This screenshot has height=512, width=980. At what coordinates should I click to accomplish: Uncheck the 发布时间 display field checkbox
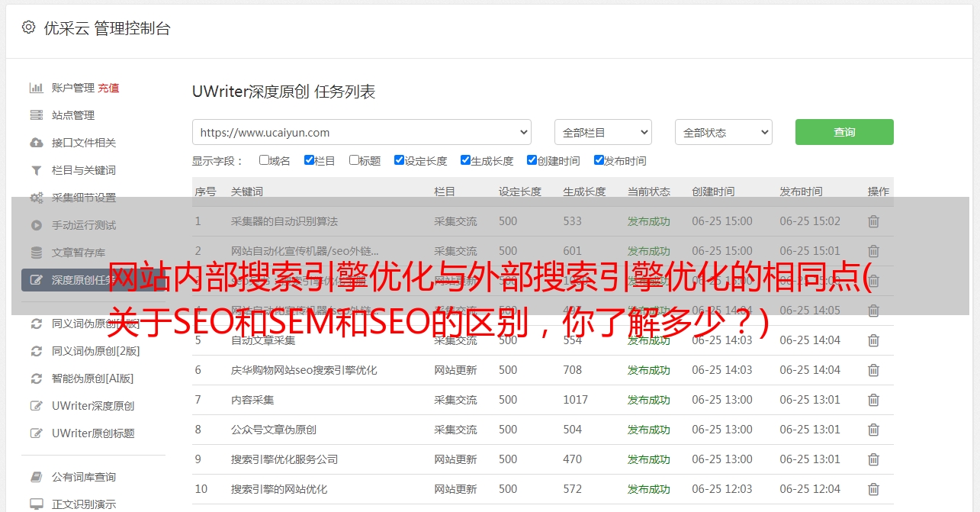tap(599, 160)
